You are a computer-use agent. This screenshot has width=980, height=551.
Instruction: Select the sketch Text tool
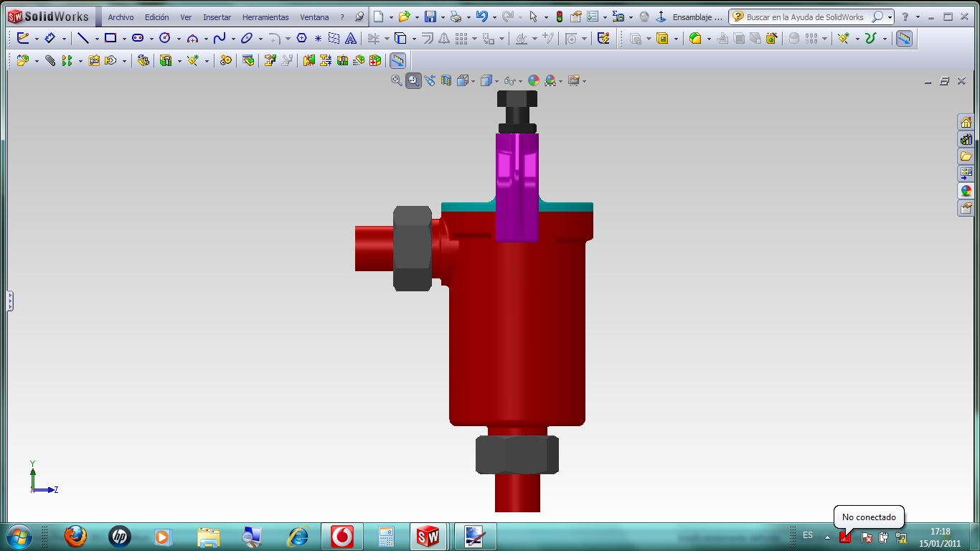tap(351, 39)
